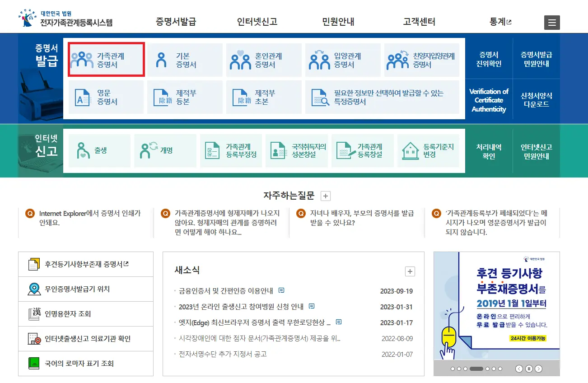588x383 pixels.
Task: Open the 고객센터 menu
Action: point(418,20)
